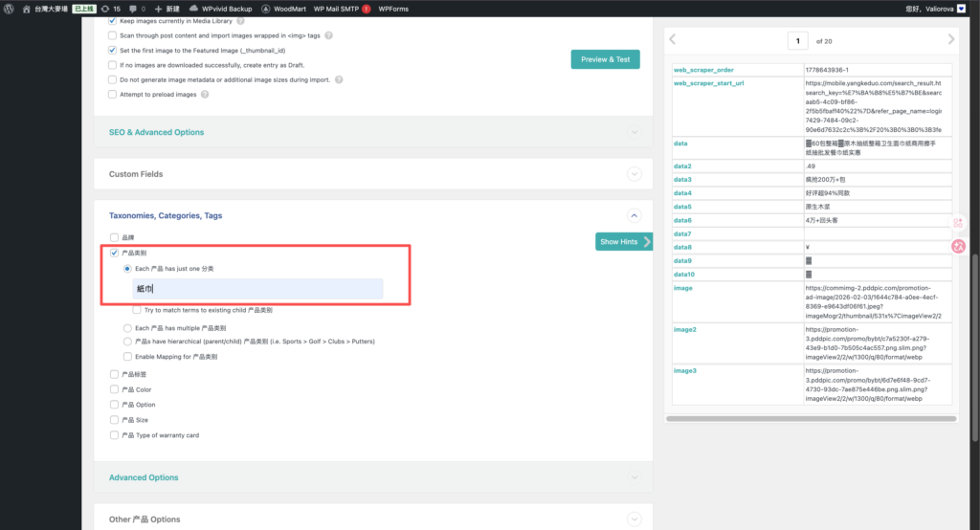Click the Preview & Test button

[605, 59]
